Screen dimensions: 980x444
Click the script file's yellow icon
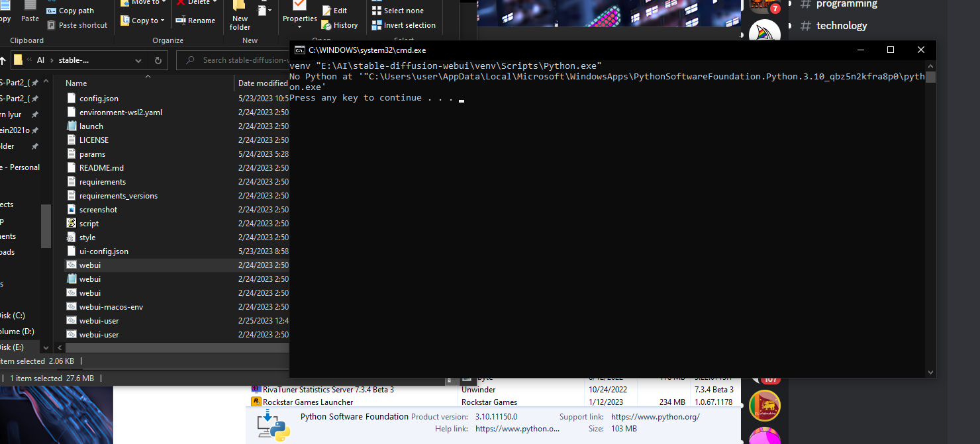pyautogui.click(x=72, y=224)
